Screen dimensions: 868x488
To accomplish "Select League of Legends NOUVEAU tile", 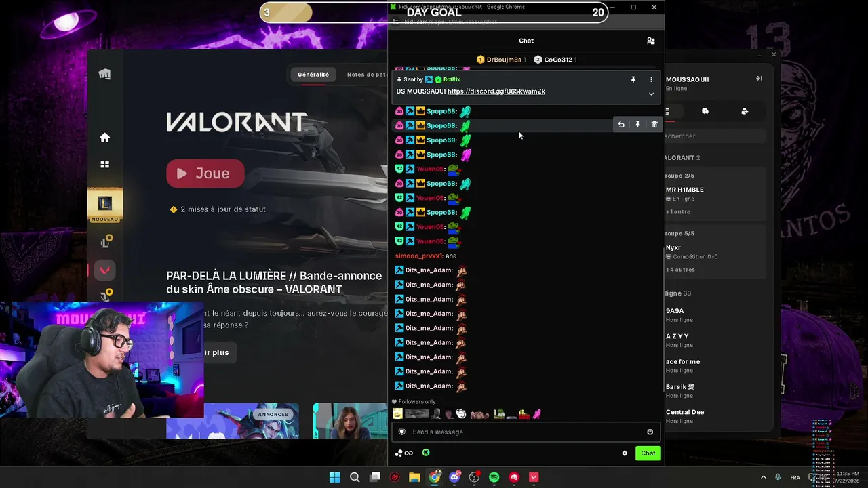I will [104, 206].
